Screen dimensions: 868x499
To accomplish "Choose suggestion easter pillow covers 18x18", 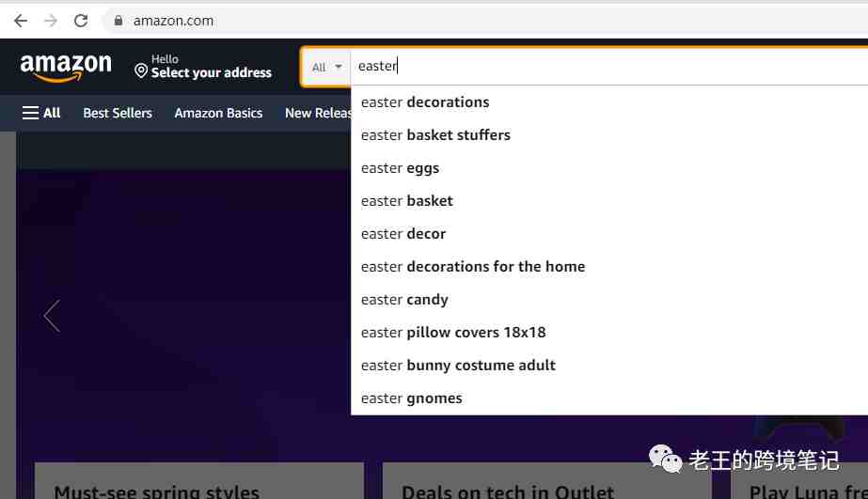I will coord(609,333).
